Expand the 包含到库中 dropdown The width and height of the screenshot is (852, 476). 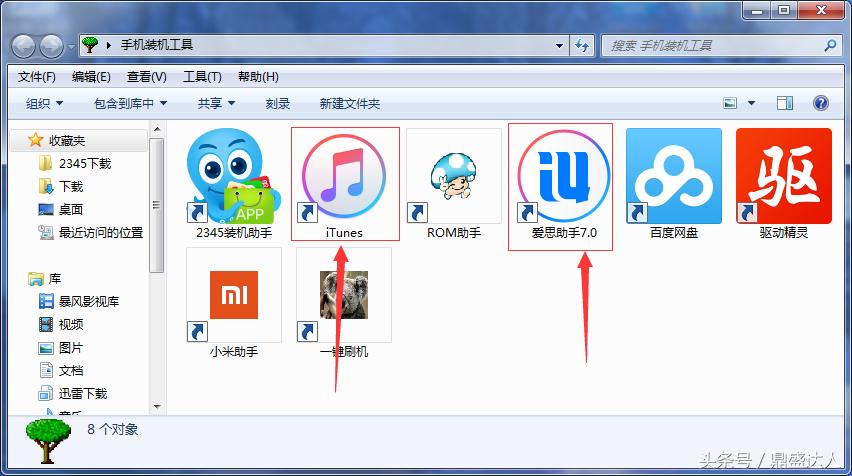tap(130, 103)
